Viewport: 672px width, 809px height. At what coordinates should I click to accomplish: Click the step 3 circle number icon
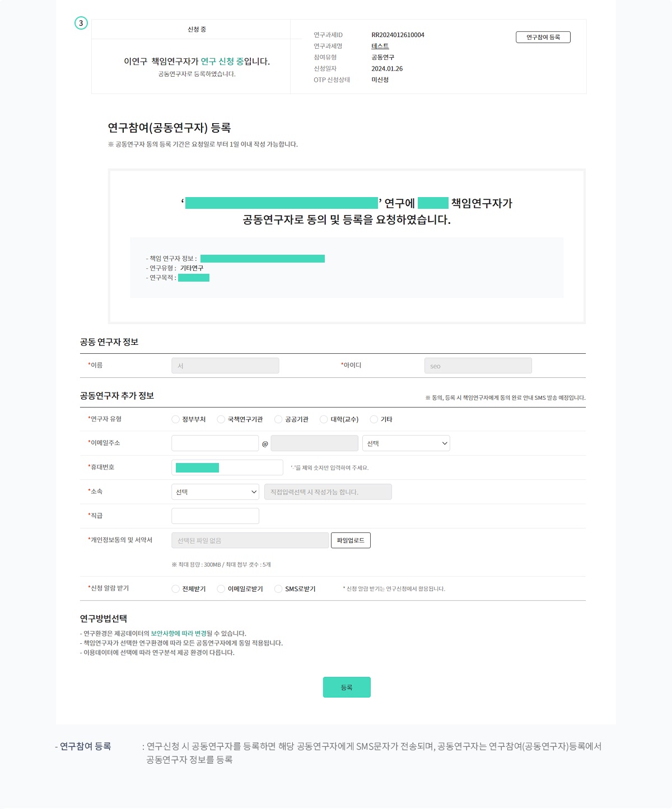pyautogui.click(x=81, y=23)
